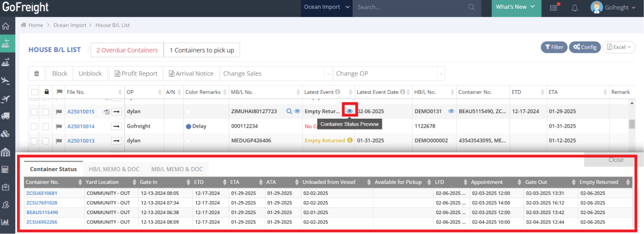Click the Filter button

(554, 47)
